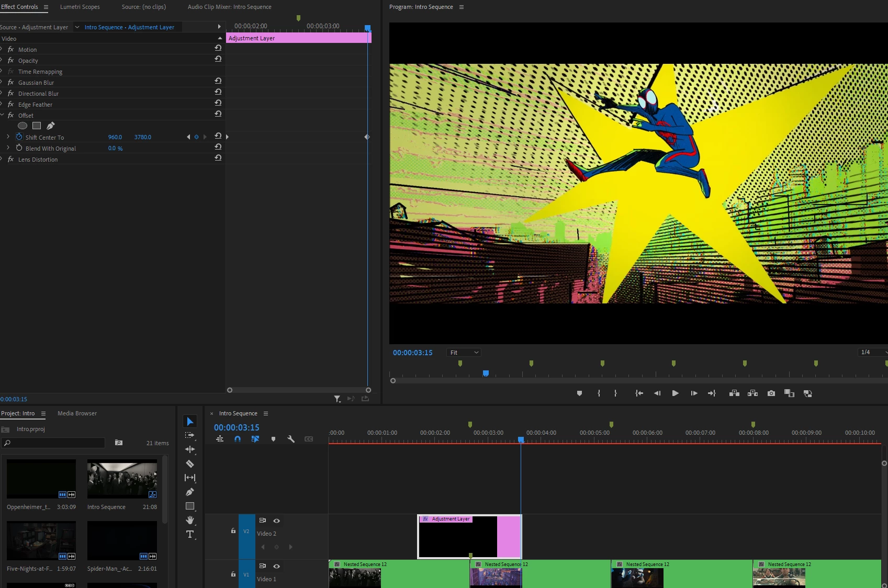Click Export Frame camera icon

click(x=771, y=393)
